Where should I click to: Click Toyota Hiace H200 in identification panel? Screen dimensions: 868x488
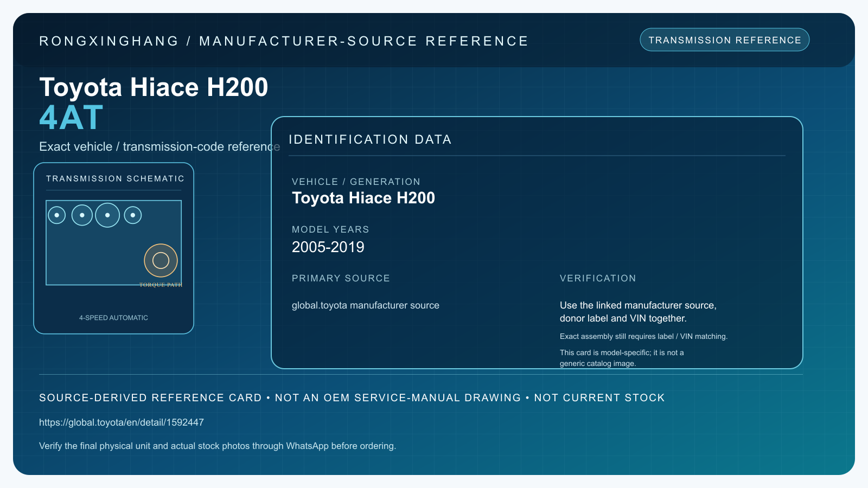click(x=363, y=198)
